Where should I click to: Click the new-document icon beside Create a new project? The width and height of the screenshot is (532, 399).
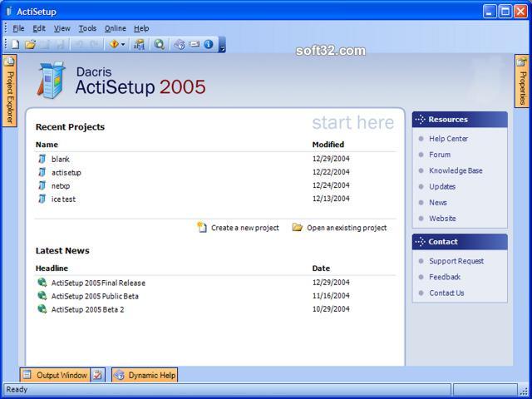[x=202, y=227]
